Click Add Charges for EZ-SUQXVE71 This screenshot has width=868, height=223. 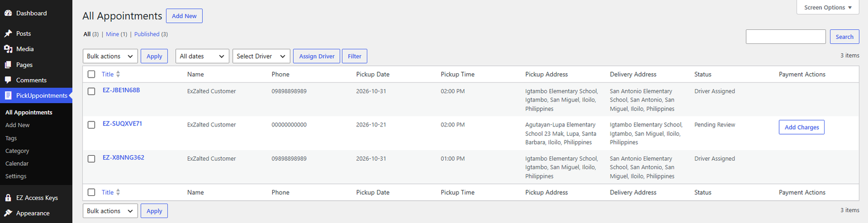pos(802,128)
